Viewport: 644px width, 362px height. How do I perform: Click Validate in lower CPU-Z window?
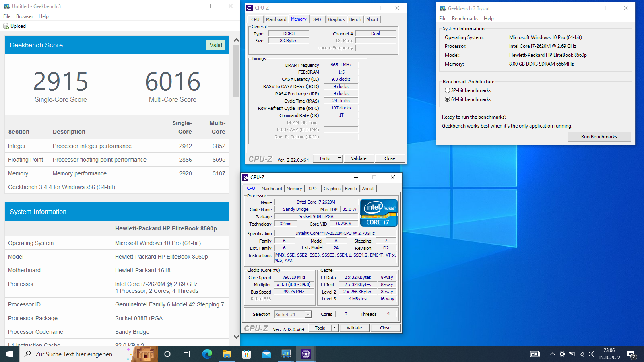[354, 328]
